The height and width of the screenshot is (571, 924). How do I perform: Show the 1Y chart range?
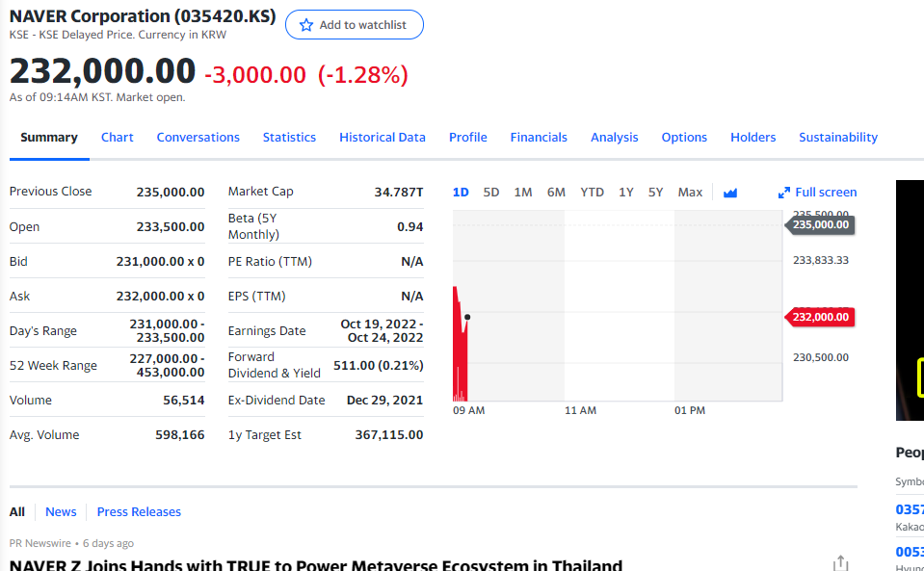coord(626,193)
